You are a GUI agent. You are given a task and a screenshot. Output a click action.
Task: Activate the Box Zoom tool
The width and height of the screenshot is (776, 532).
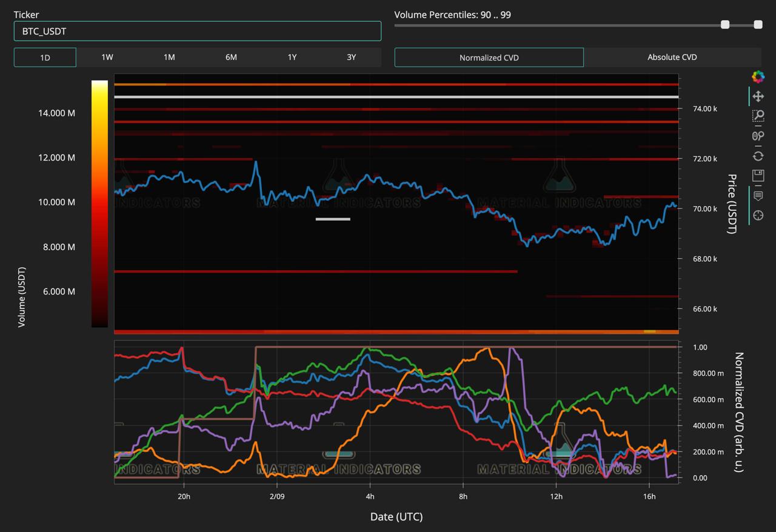758,116
